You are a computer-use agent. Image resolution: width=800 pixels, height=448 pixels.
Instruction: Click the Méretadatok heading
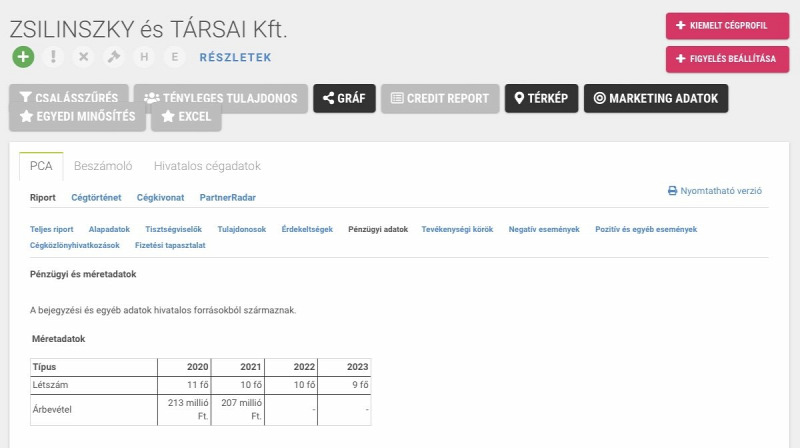(58, 339)
